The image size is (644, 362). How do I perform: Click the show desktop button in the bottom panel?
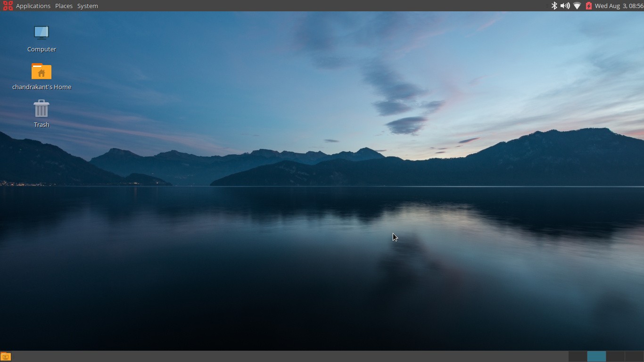[x=6, y=357]
